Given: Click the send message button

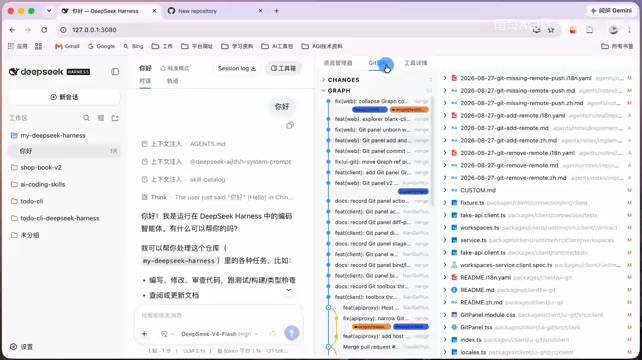Looking at the screenshot, I should [292, 333].
